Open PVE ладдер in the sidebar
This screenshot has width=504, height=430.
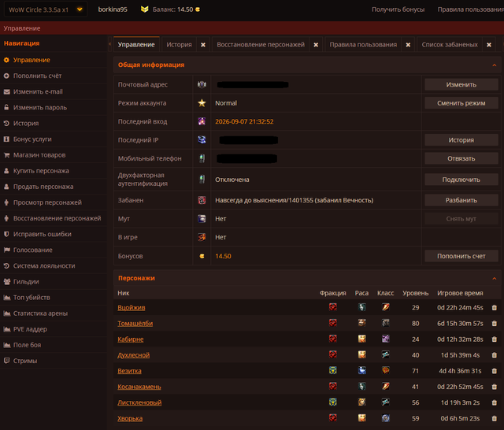(30, 329)
